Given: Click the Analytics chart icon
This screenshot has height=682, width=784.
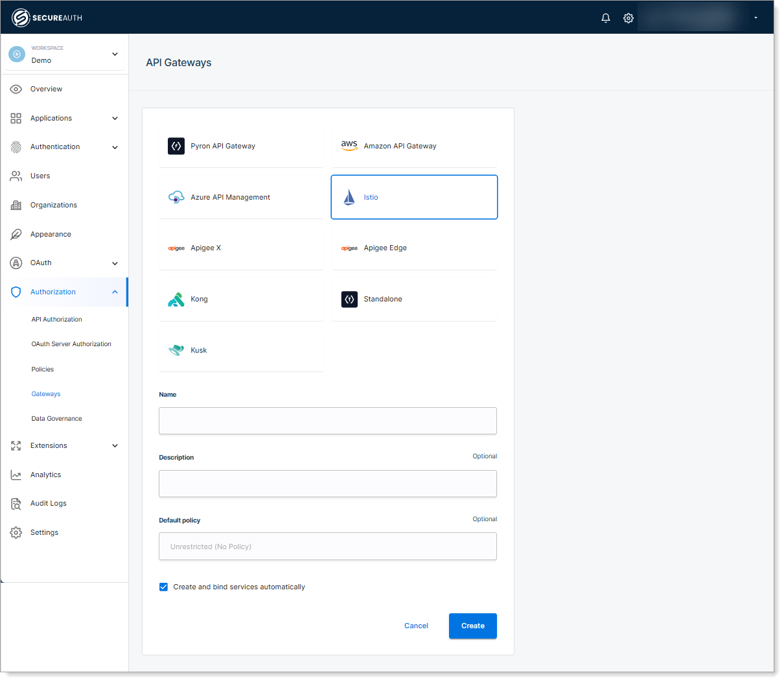Looking at the screenshot, I should click(16, 475).
